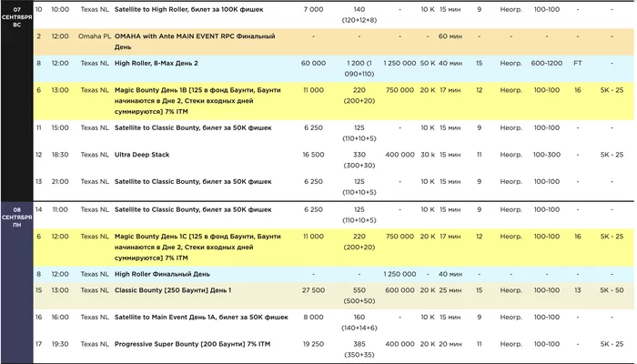This screenshot has height=364, width=637.
Task: Click '330 (300+30)' fee breakdown
Action: click(x=359, y=160)
